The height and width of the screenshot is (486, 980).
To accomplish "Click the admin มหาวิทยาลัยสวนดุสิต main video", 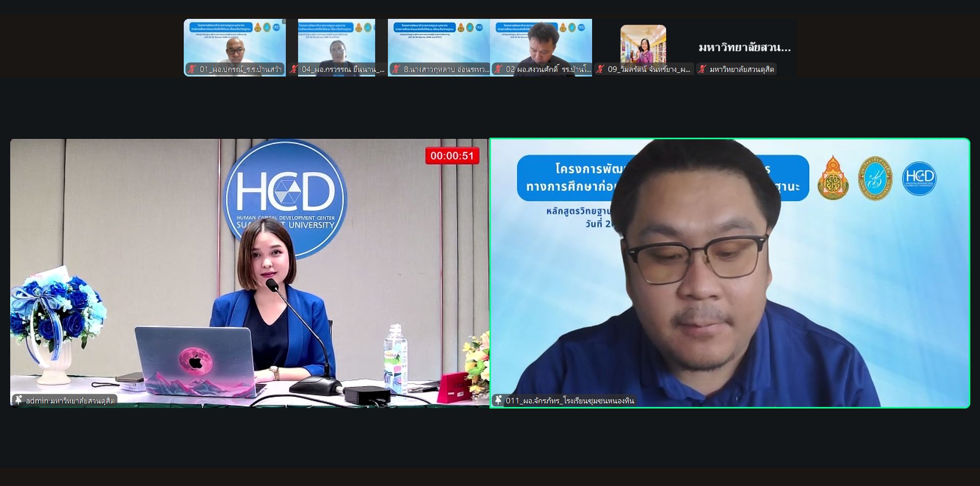I will [x=249, y=273].
